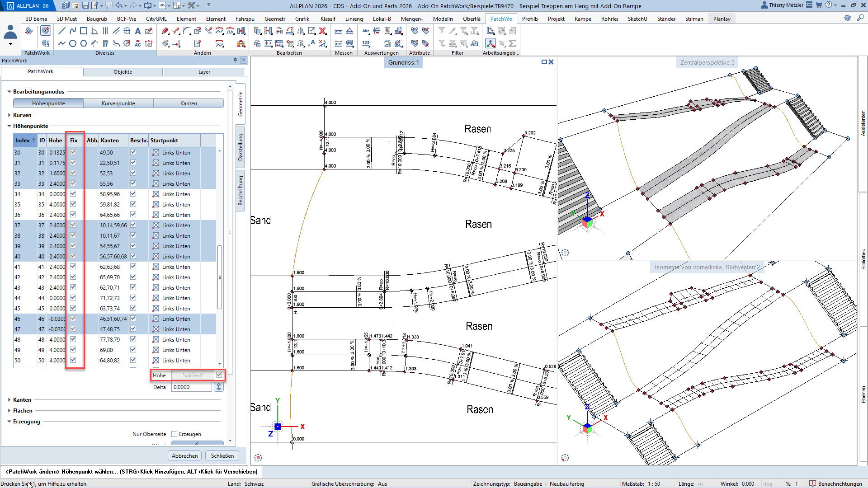Toggle Beschr. checkbox for index 41
The width and height of the screenshot is (868, 488).
[133, 267]
